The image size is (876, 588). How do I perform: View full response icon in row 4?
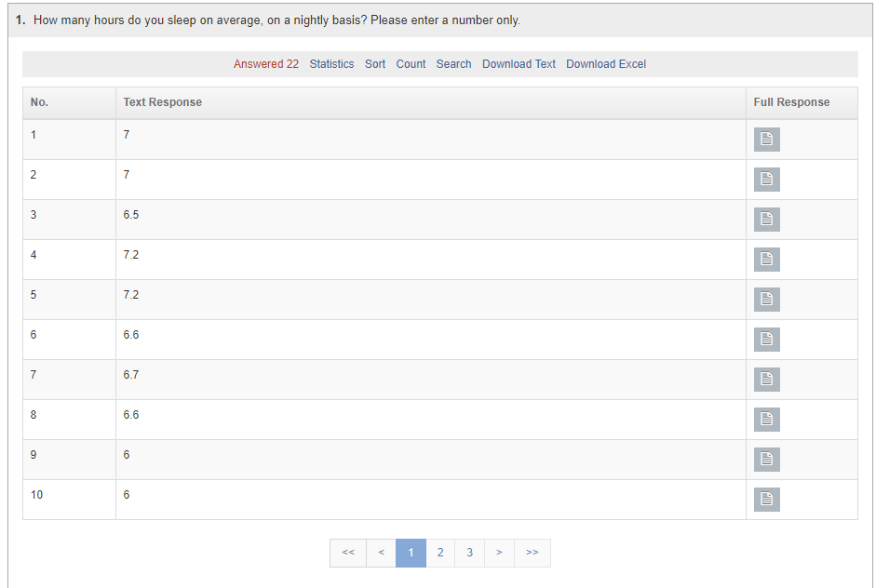click(766, 259)
